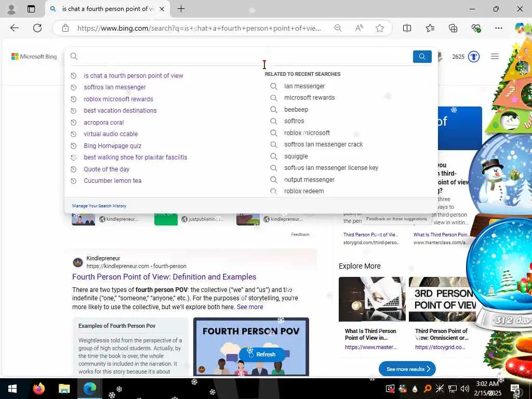This screenshot has height=399, width=532.
Task: Pick related search 'output messenger'
Action: (310, 180)
